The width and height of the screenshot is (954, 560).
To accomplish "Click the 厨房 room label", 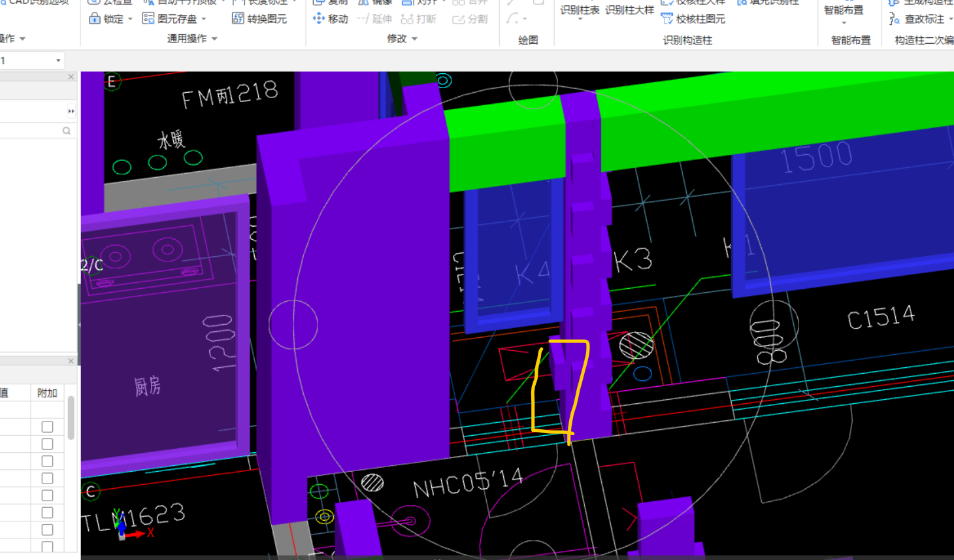I will (148, 386).
